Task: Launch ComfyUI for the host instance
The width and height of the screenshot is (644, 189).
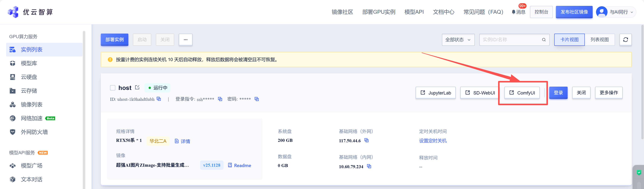Action: pyautogui.click(x=522, y=93)
